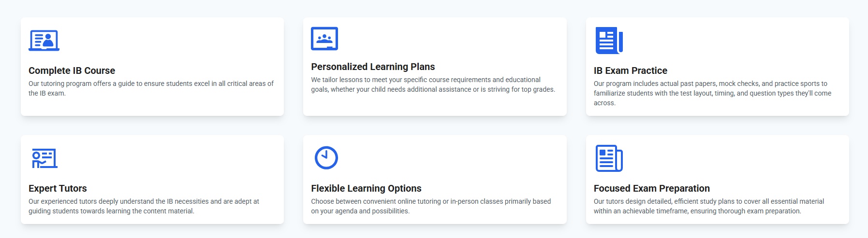Image resolution: width=868 pixels, height=238 pixels.
Task: Click the "Our experienced tutors" description text
Action: [x=144, y=206]
